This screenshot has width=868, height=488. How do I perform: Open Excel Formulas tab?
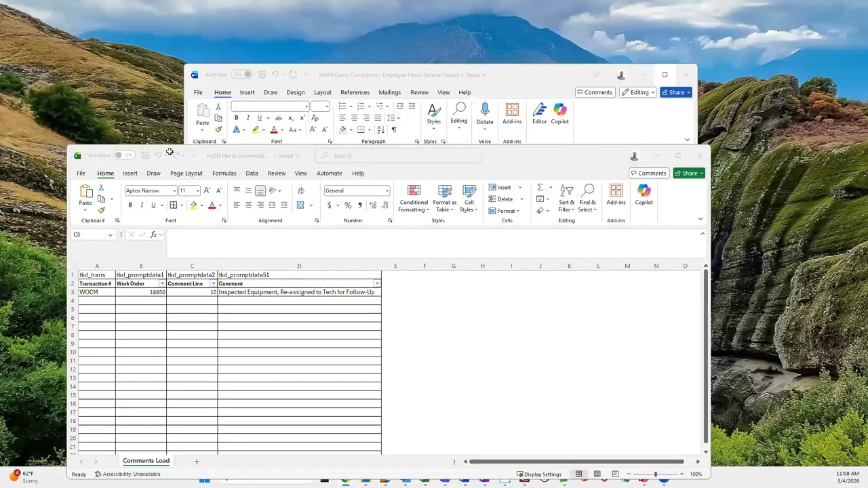224,173
